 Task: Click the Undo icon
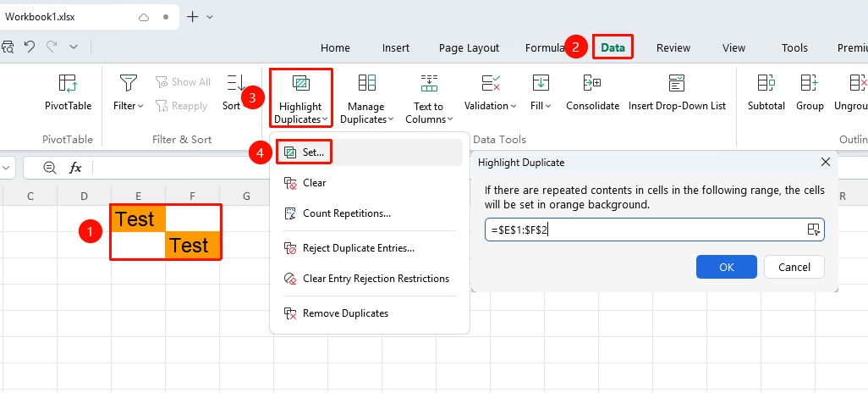click(x=30, y=47)
